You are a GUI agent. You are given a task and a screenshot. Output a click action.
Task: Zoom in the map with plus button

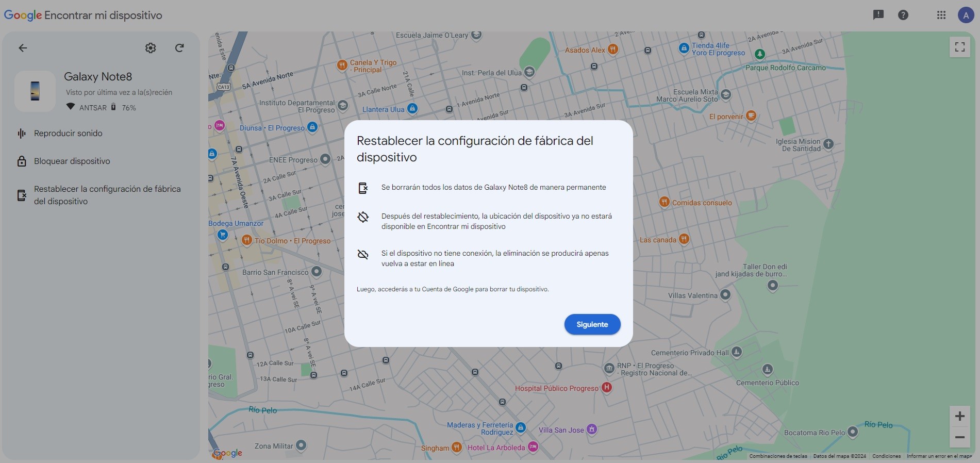tap(960, 416)
